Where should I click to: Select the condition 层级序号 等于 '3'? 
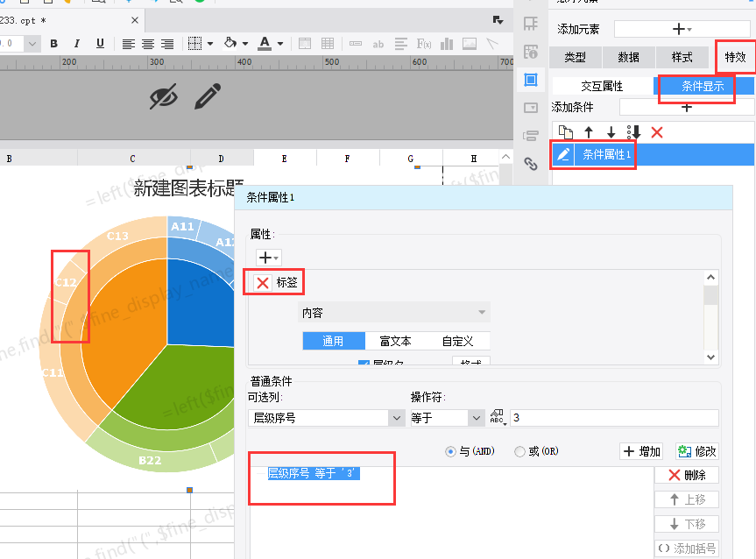tap(314, 474)
